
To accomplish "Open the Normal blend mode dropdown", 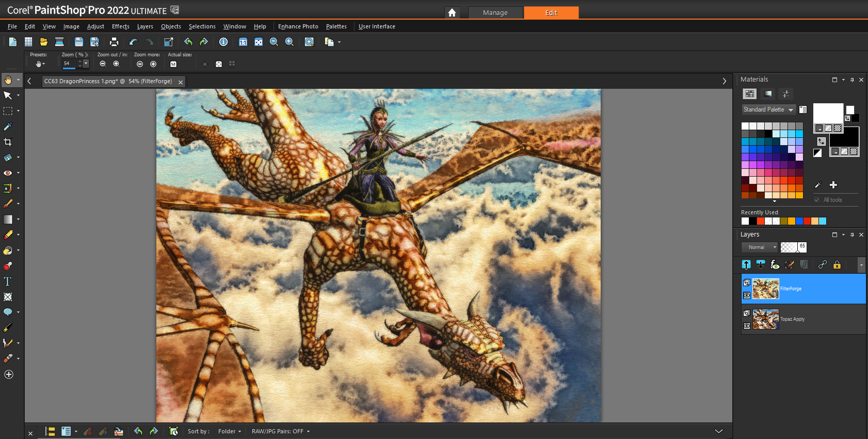I will (760, 247).
